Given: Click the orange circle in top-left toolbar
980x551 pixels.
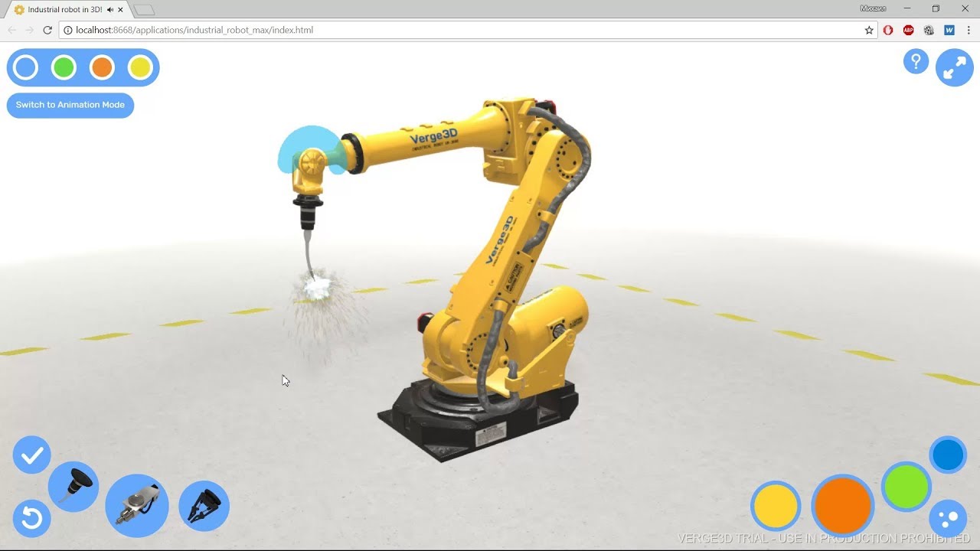Looking at the screenshot, I should (102, 67).
